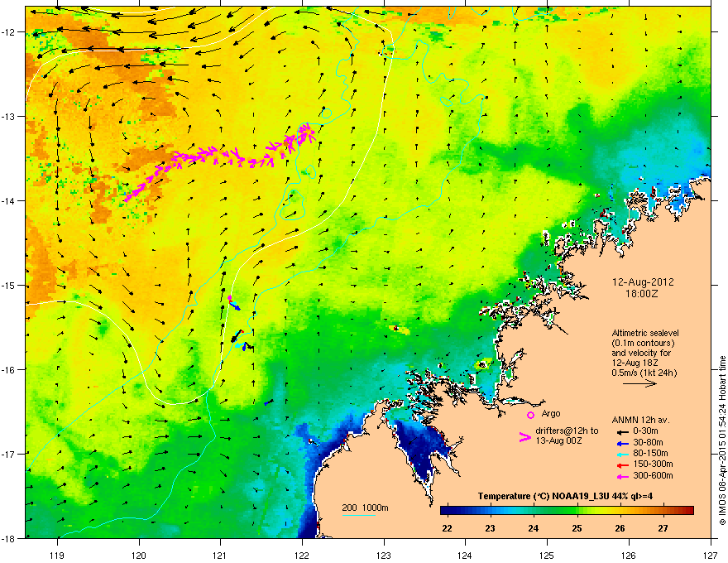The width and height of the screenshot is (728, 563).
Task: Click the -15 latitude axis label
Action: click(8, 285)
